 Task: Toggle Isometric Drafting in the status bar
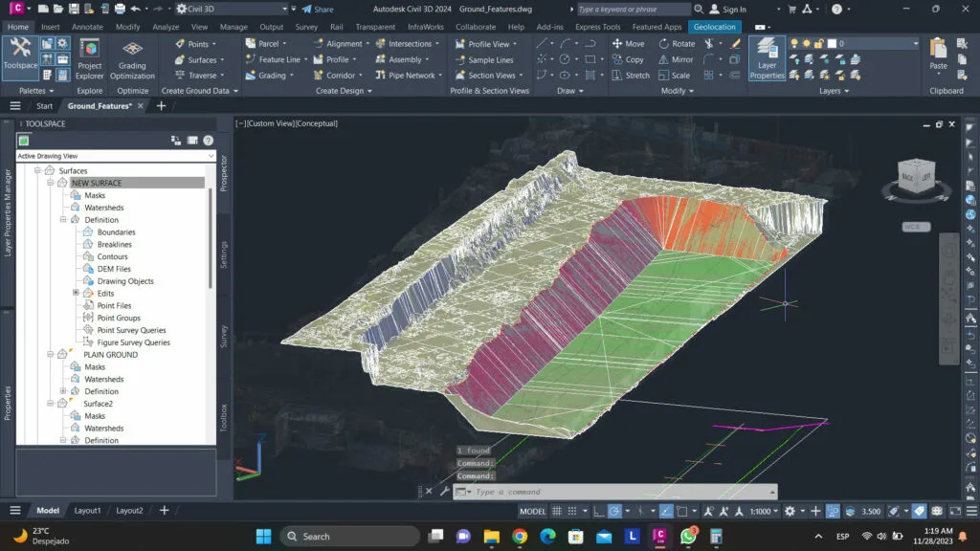coord(641,511)
